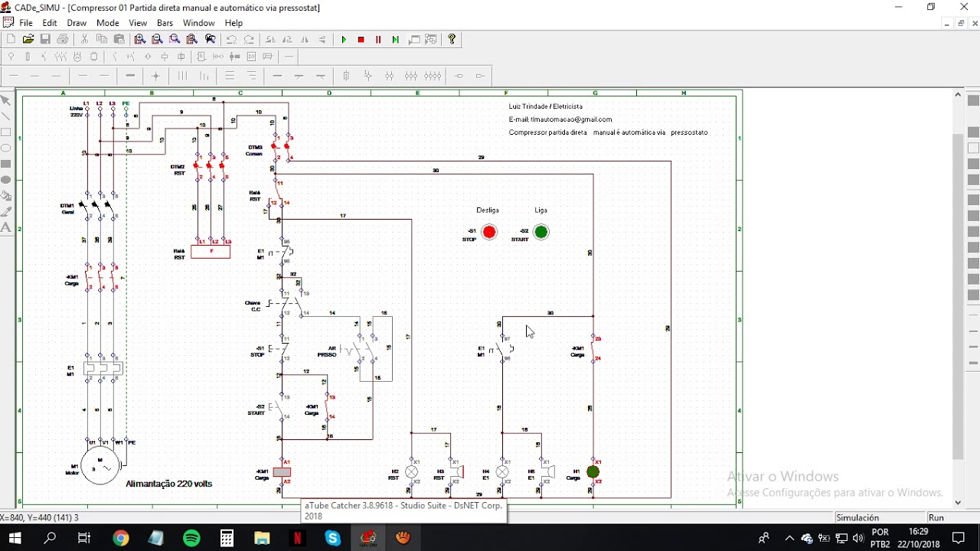980x551 pixels.
Task: Open the View menu
Action: [x=138, y=23]
